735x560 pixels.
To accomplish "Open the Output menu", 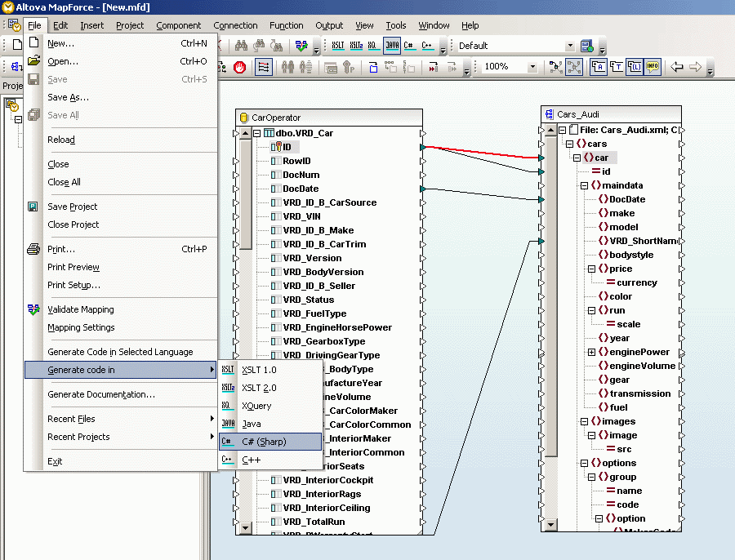I will pos(329,25).
